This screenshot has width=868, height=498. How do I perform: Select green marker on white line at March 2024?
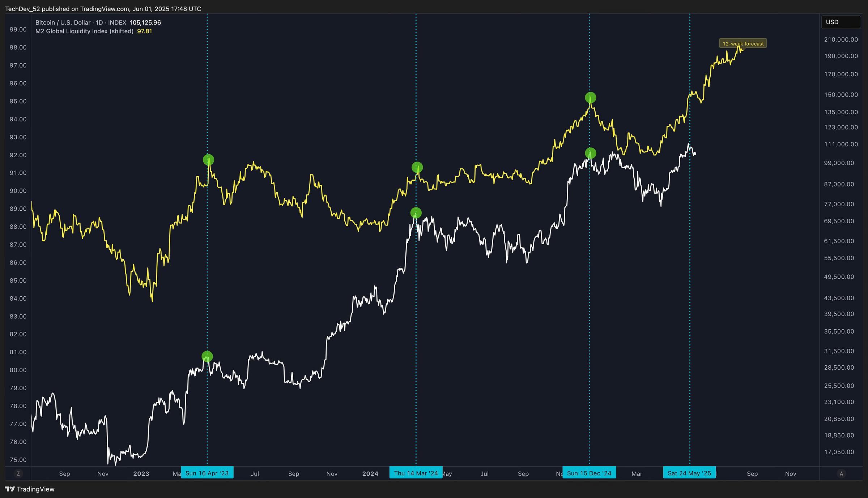(x=416, y=212)
